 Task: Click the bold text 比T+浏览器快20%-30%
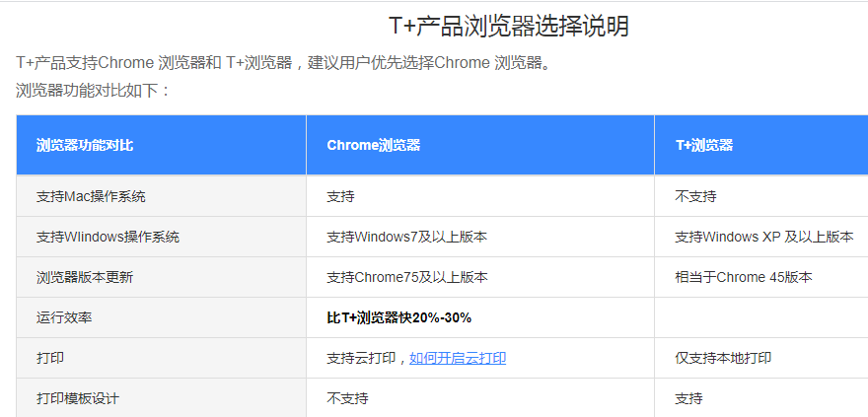398,317
